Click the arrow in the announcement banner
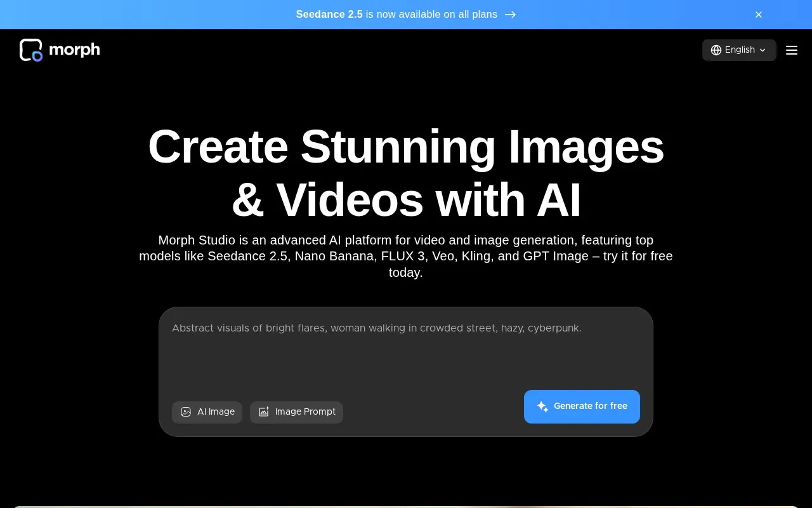The image size is (812, 508). coord(510,15)
